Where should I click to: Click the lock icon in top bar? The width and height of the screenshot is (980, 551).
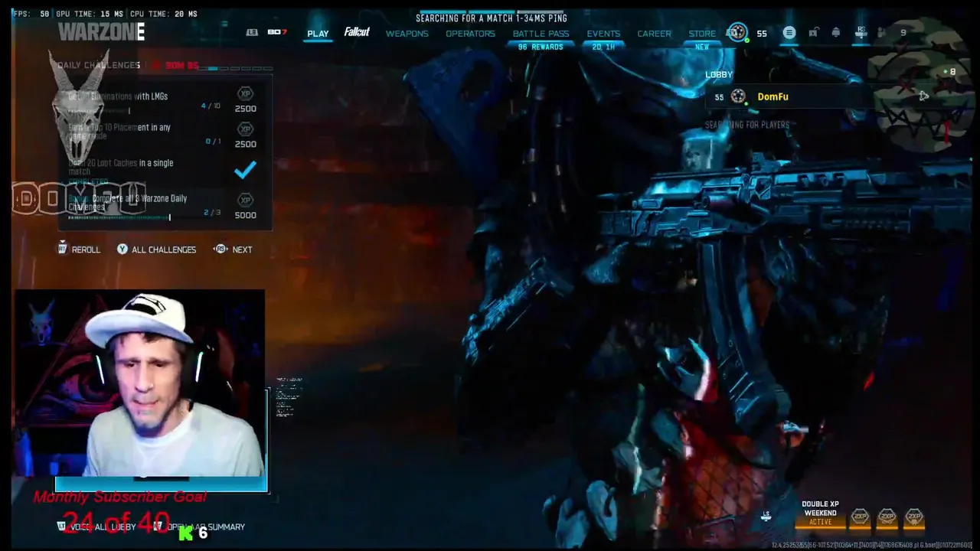tap(814, 32)
